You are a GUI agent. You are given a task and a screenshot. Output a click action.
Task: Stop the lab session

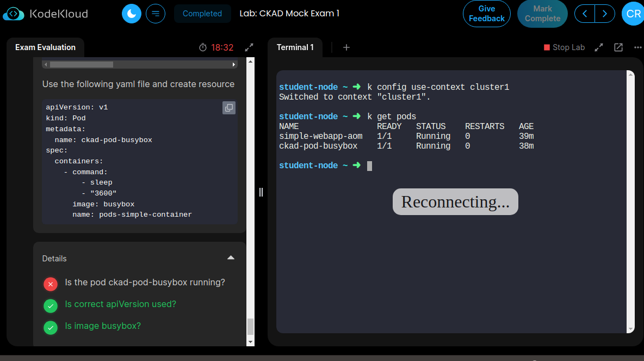(564, 47)
